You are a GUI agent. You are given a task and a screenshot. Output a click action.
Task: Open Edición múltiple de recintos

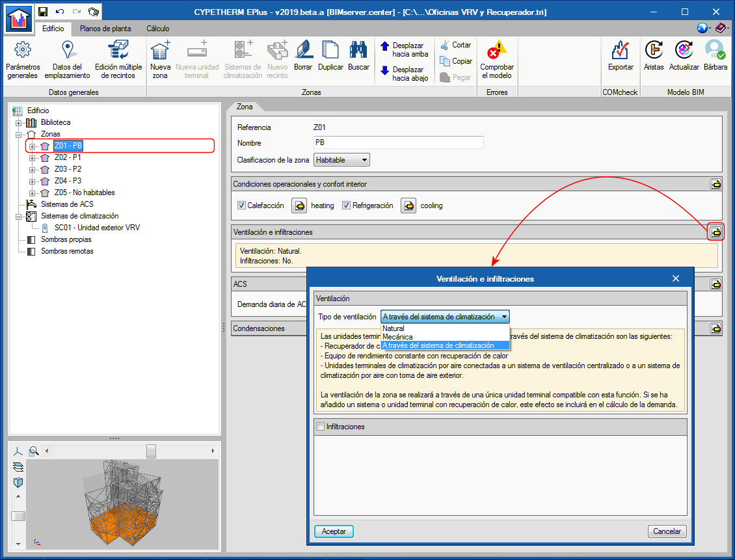(x=118, y=60)
